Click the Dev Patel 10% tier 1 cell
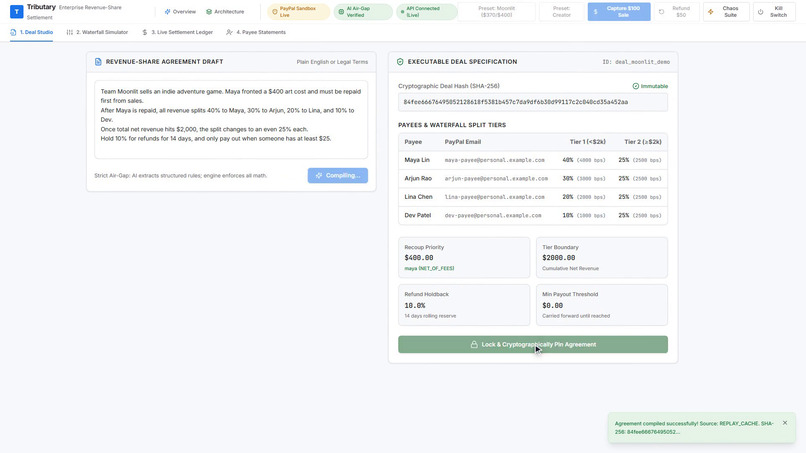Screen dimensions: 806x453 point(583,215)
